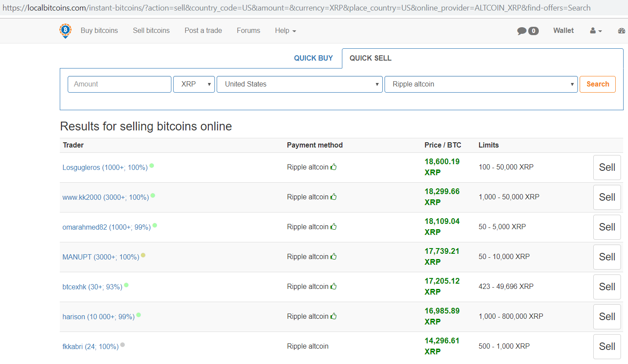Click the LocalBitcoins logo icon
This screenshot has height=364, width=628.
[x=65, y=31]
